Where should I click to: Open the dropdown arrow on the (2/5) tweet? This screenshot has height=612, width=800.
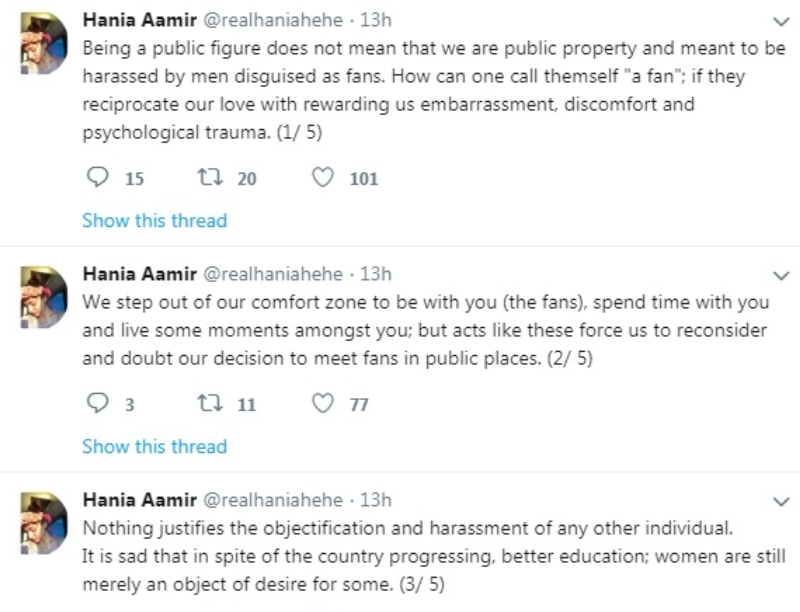tap(781, 275)
